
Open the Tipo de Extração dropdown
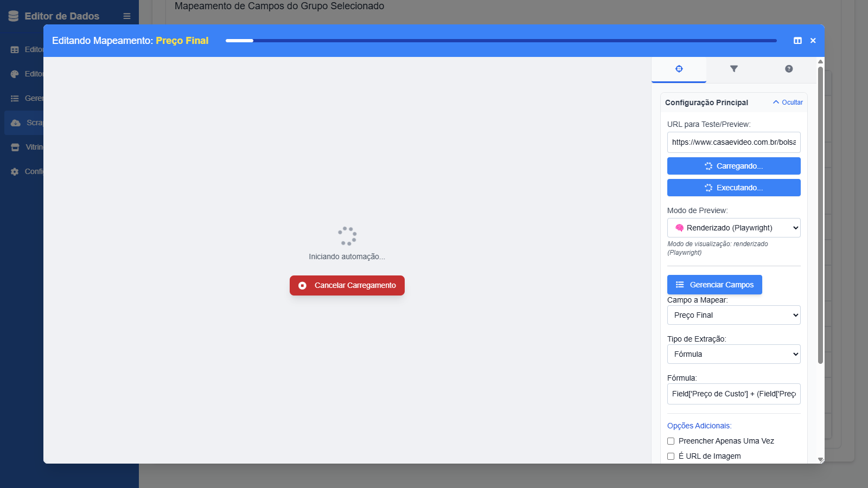(733, 354)
